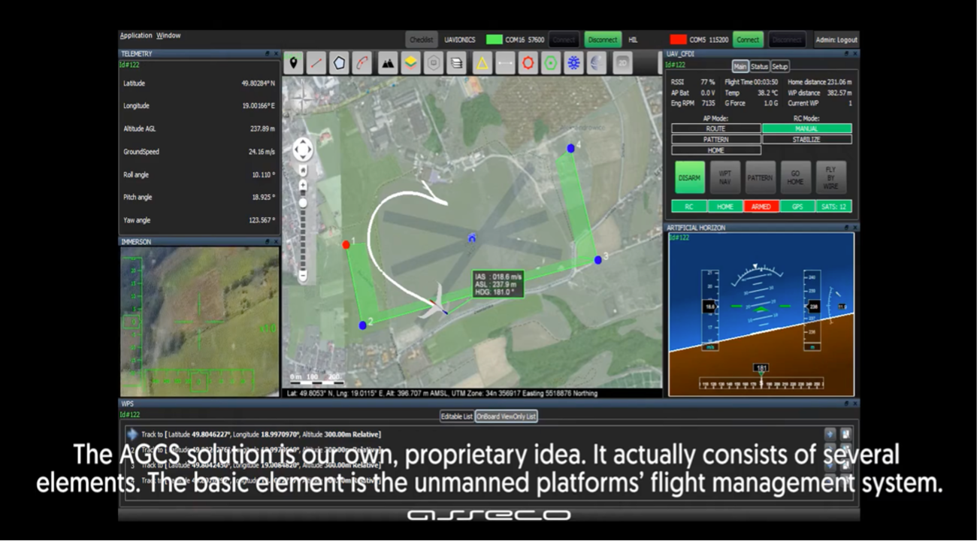The width and height of the screenshot is (980, 544).
Task: Toggle the 2D map view button
Action: 622,63
